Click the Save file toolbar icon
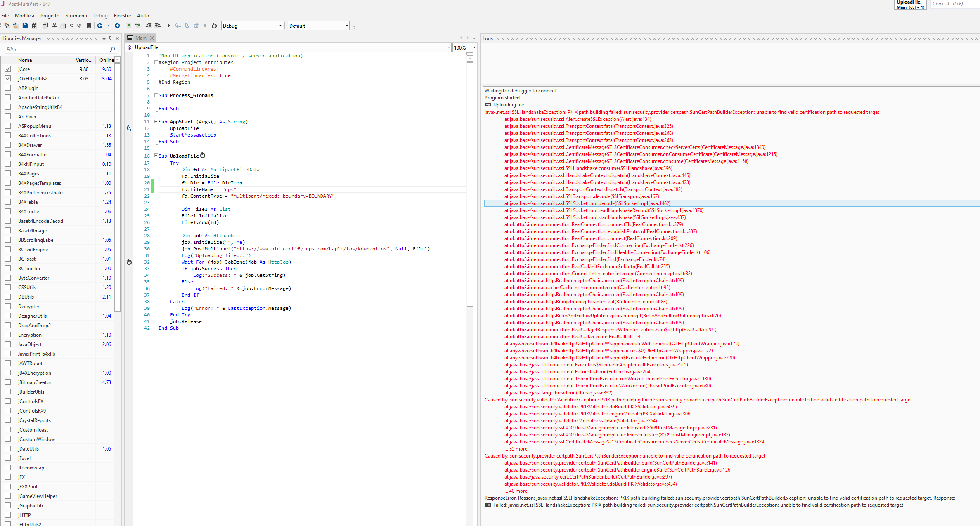980x526 pixels. 25,26
